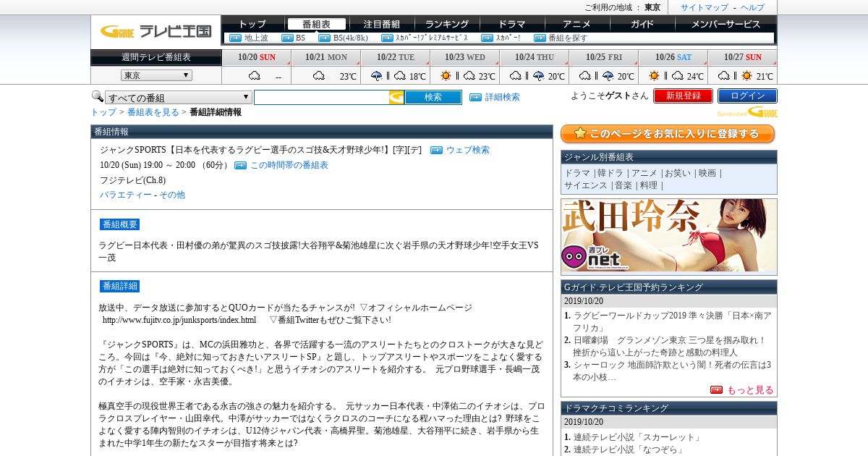Click the 料理 genre schedule link
The image size is (868, 456).
pos(649,185)
